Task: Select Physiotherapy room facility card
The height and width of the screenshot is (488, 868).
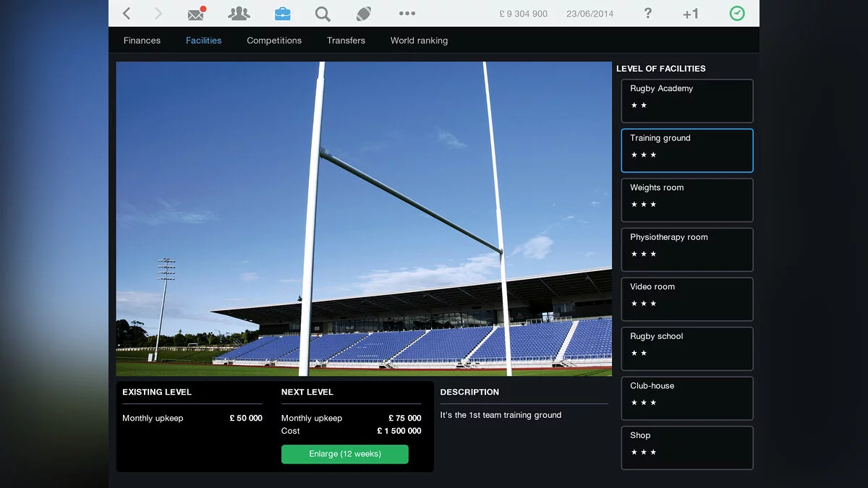Action: [687, 249]
